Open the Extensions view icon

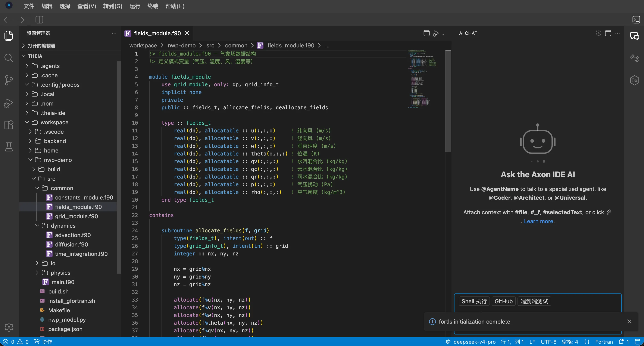point(9,125)
